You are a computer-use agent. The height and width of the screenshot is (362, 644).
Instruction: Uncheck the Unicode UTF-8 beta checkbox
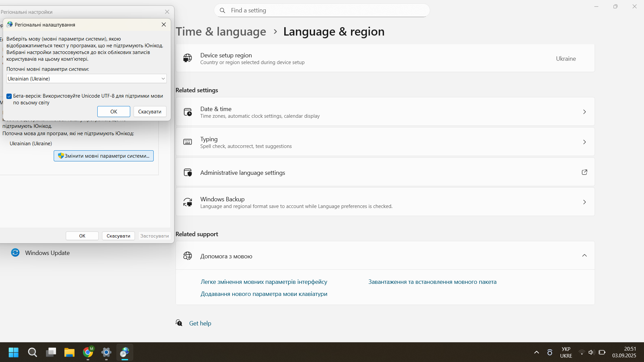(x=9, y=96)
